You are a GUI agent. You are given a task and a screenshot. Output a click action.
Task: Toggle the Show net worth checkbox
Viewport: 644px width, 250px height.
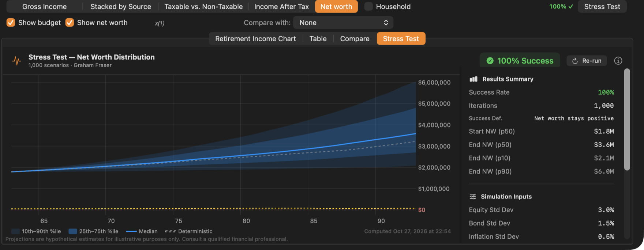click(70, 23)
